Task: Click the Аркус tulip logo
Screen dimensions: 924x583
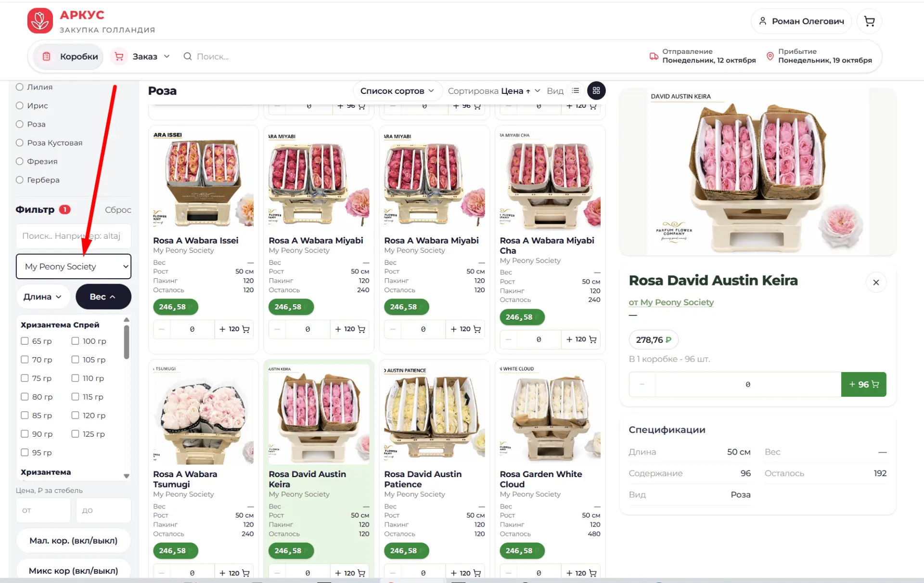Action: click(x=40, y=21)
